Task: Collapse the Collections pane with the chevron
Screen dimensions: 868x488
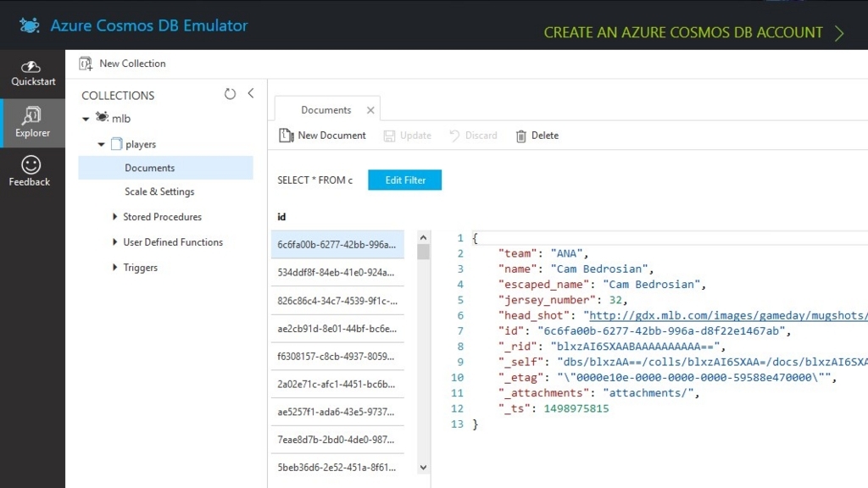Action: coord(251,93)
